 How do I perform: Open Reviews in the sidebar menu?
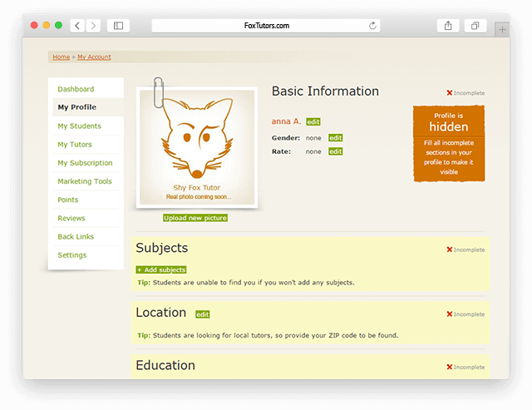pyautogui.click(x=71, y=218)
